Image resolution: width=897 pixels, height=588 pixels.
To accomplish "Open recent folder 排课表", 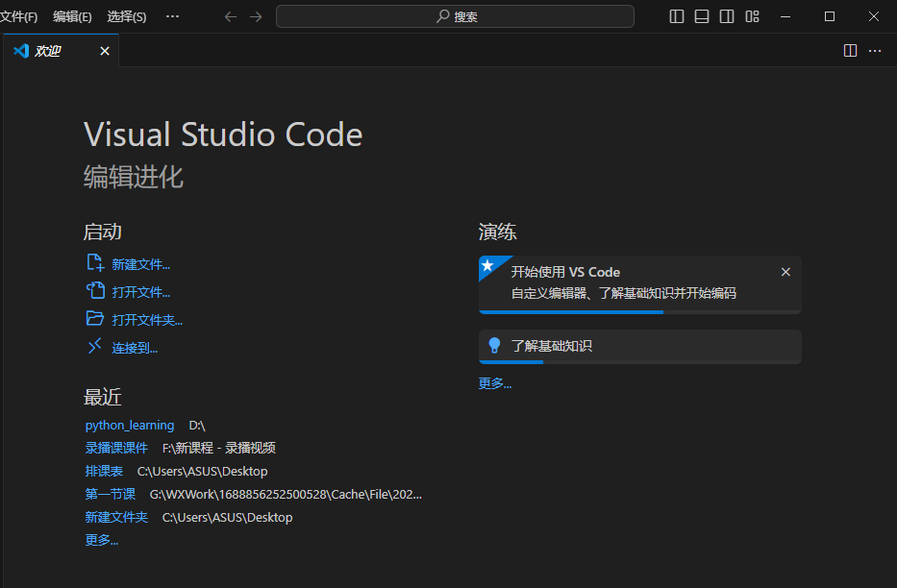I will pyautogui.click(x=104, y=472).
